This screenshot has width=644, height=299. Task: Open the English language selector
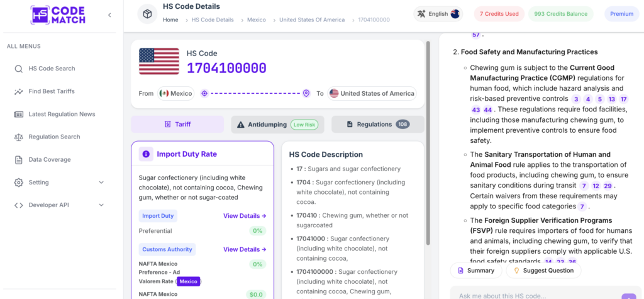[438, 14]
